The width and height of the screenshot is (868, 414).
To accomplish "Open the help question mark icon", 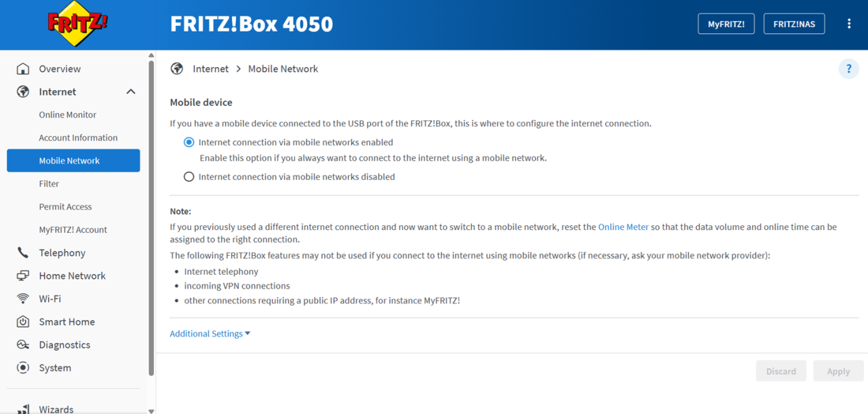I will [848, 69].
